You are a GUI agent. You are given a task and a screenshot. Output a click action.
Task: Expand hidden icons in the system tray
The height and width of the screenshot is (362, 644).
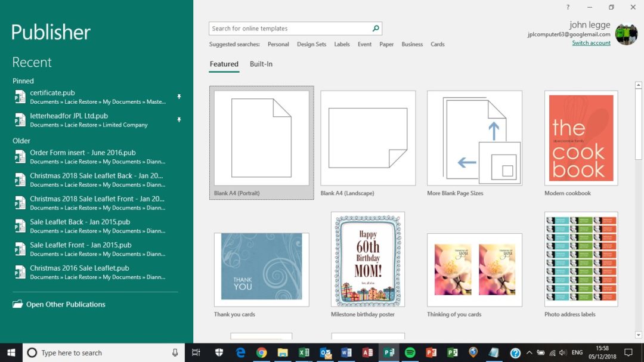[x=530, y=352]
